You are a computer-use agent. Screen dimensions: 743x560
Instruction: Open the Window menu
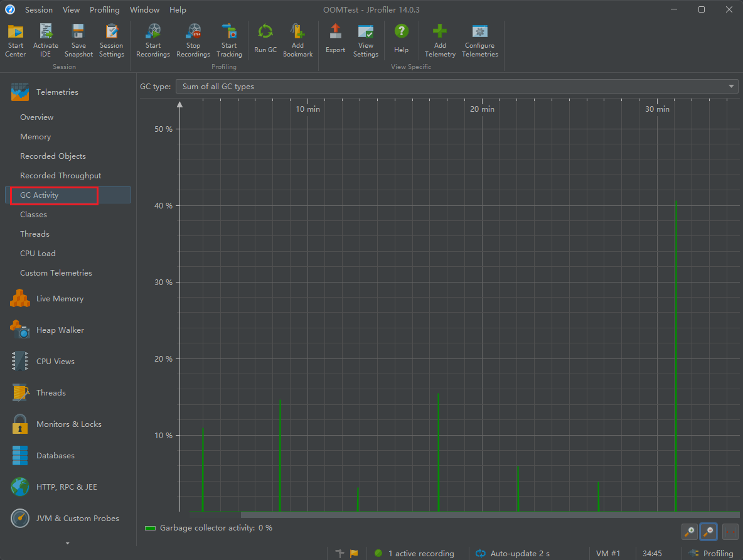[144, 9]
